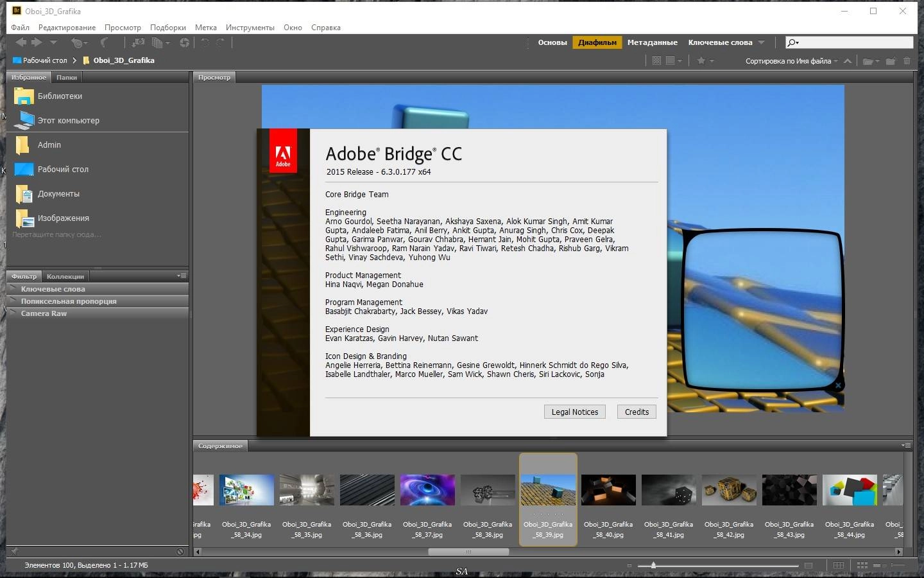Click Oboi_3D_Grafika in breadcrumb path
924x578 pixels.
pos(119,60)
